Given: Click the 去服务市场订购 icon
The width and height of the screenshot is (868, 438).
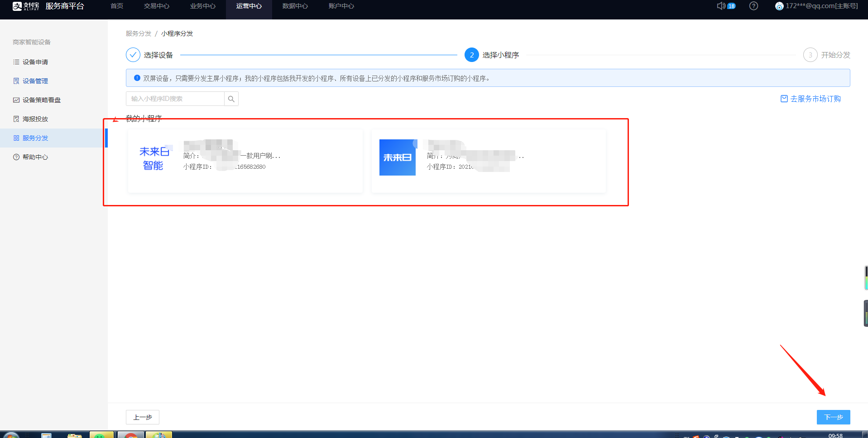Looking at the screenshot, I should [784, 99].
